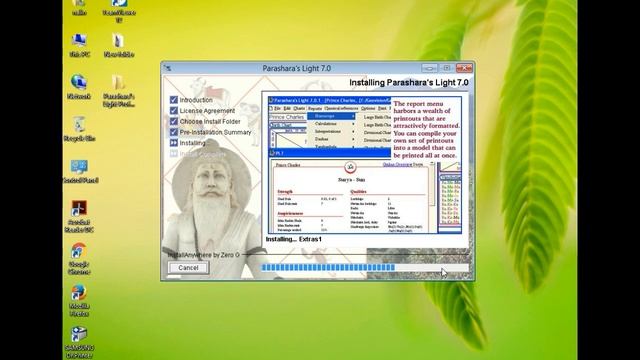Screen dimensions: 640x360
Task: Click the installer window's title bar icon
Action: click(168, 68)
